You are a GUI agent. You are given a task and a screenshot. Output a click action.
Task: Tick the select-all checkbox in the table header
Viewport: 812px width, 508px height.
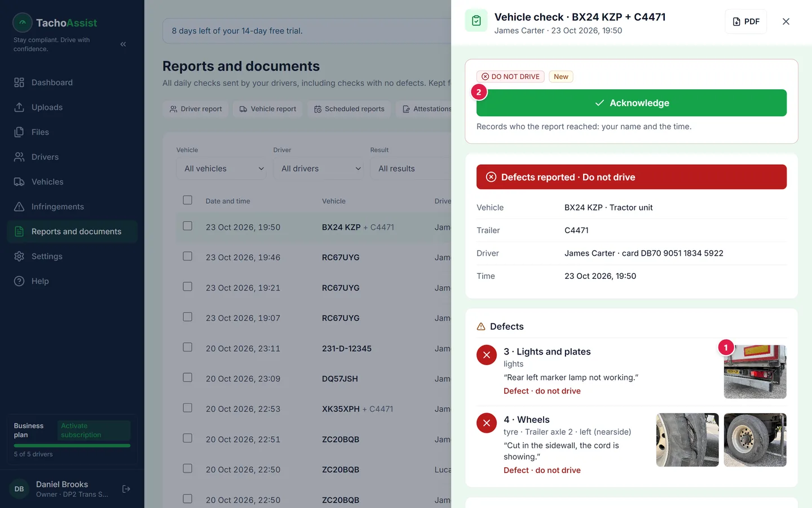pos(188,200)
